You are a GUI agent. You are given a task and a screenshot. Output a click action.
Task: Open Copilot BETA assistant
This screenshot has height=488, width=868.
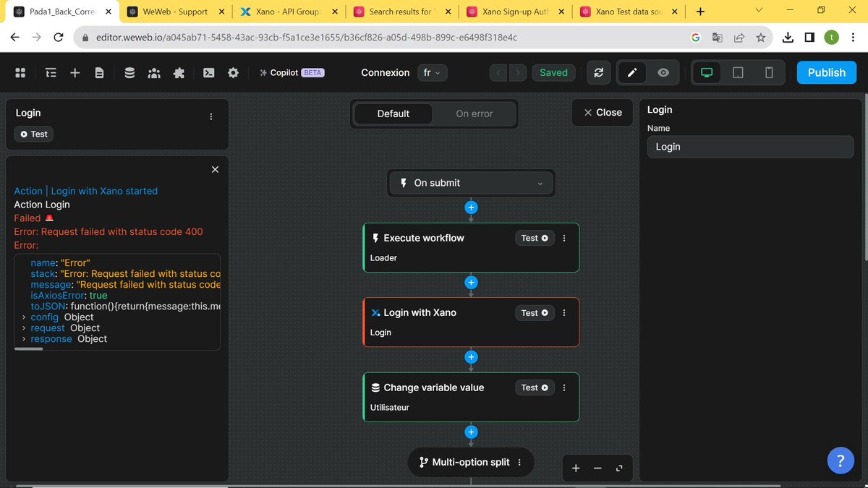[x=292, y=72]
